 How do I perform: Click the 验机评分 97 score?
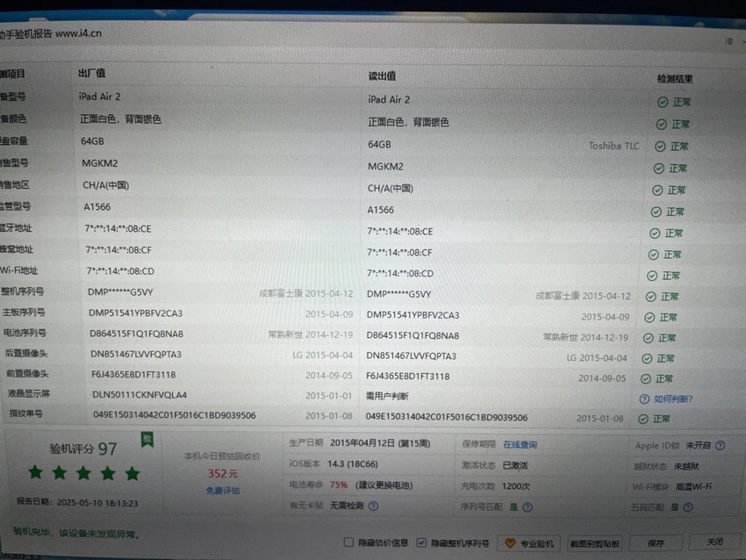pyautogui.click(x=83, y=449)
